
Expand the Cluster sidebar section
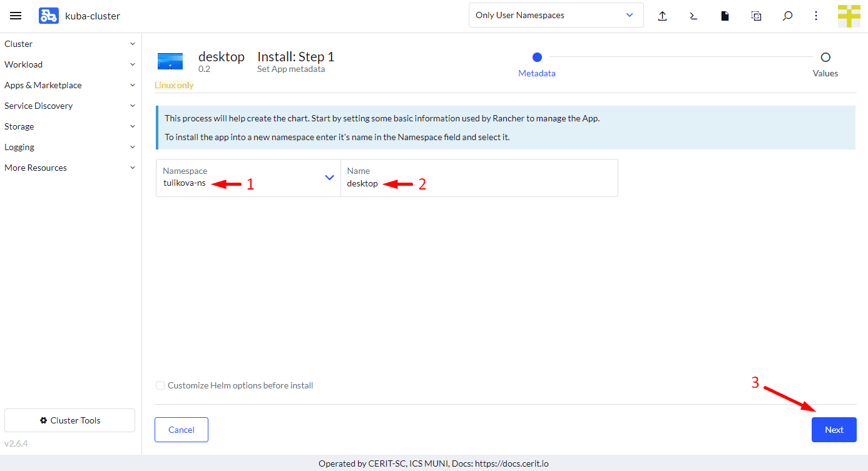coord(70,44)
